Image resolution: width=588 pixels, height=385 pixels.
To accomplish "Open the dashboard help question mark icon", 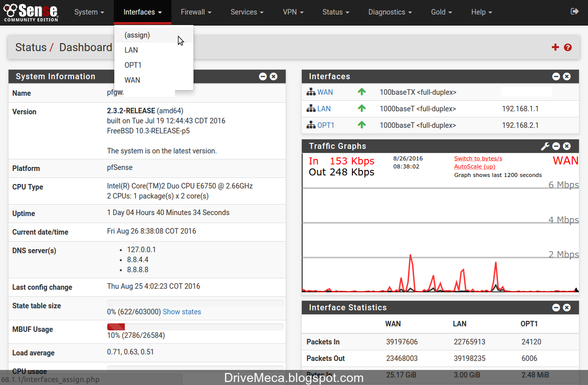I will click(567, 47).
